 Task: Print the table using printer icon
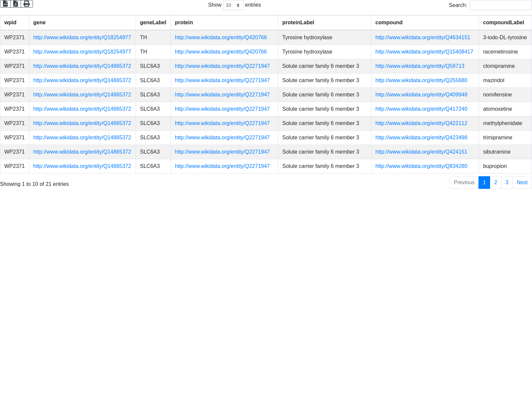tap(27, 4)
